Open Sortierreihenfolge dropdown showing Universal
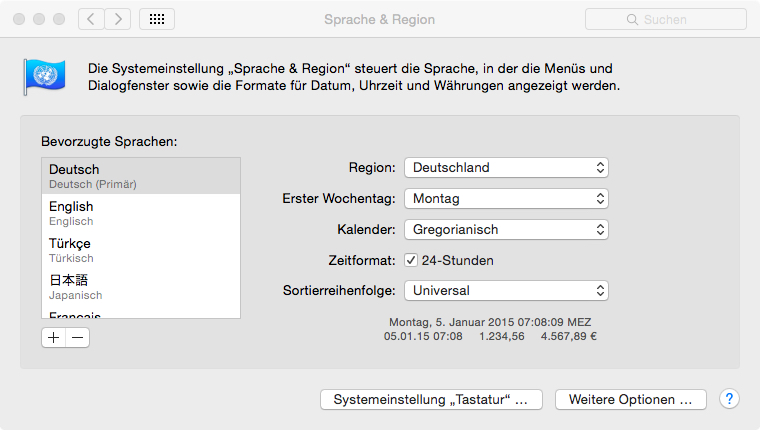This screenshot has height=430, width=760. pos(506,291)
